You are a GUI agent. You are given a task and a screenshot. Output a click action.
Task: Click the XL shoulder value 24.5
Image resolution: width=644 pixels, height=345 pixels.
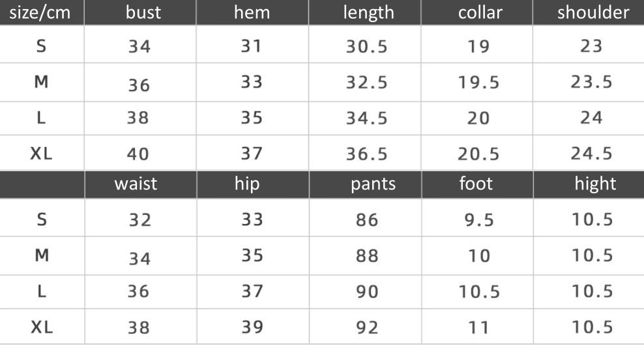point(592,154)
